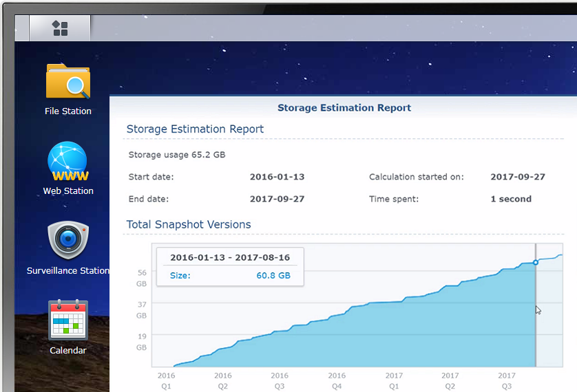Click the highlighted data point on chart

point(536,263)
